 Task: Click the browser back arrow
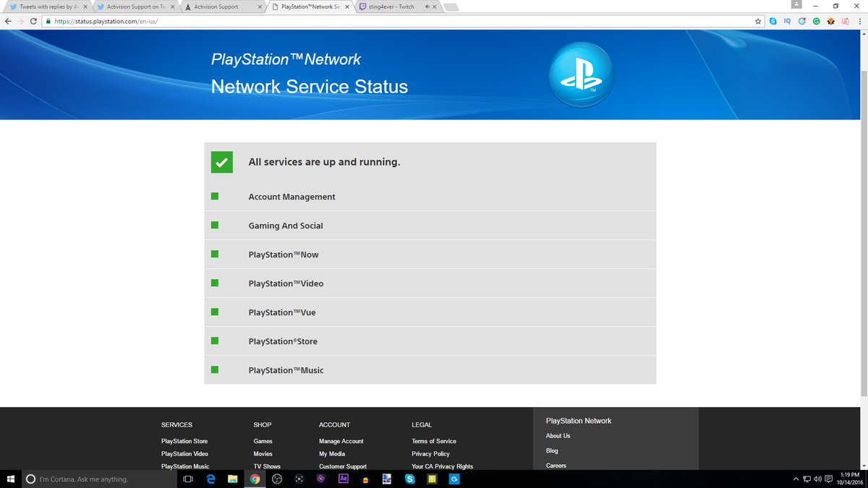click(x=8, y=21)
